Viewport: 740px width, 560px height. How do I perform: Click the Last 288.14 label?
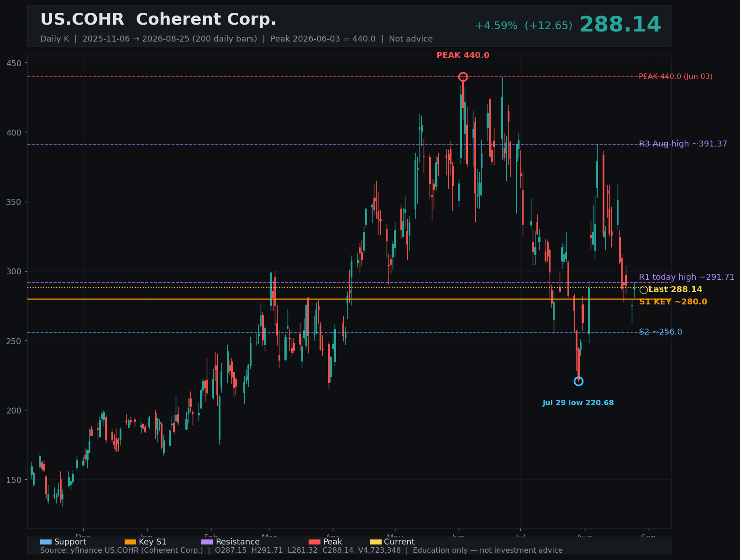click(x=675, y=289)
